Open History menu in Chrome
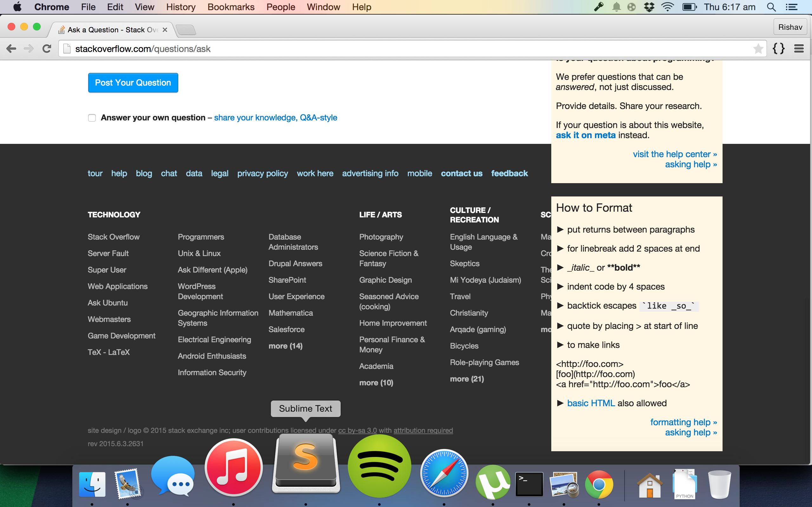 pos(180,7)
